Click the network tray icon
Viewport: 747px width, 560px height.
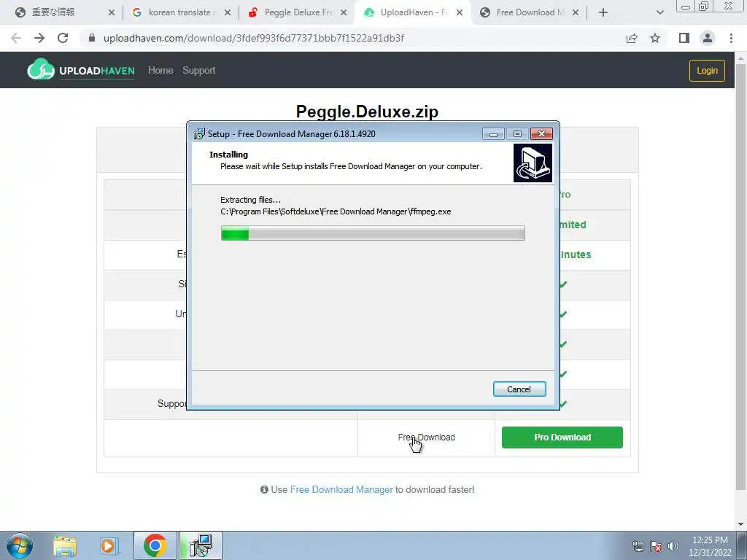pyautogui.click(x=638, y=546)
